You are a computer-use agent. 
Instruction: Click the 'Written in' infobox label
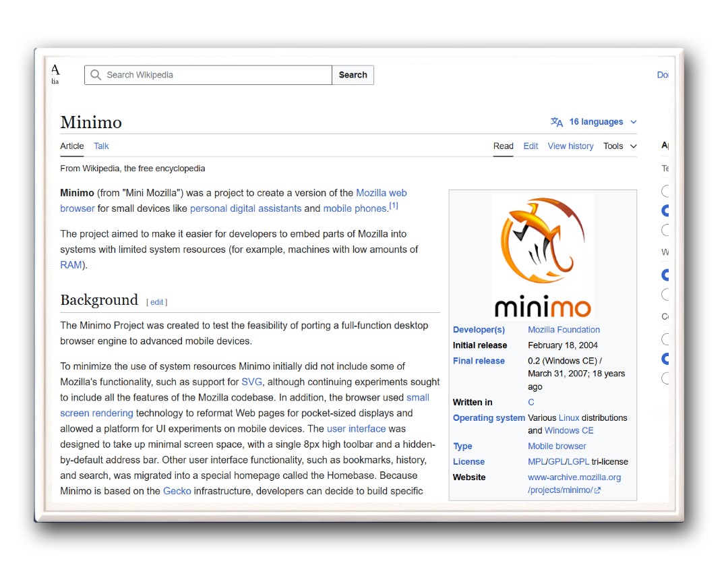[x=472, y=402]
